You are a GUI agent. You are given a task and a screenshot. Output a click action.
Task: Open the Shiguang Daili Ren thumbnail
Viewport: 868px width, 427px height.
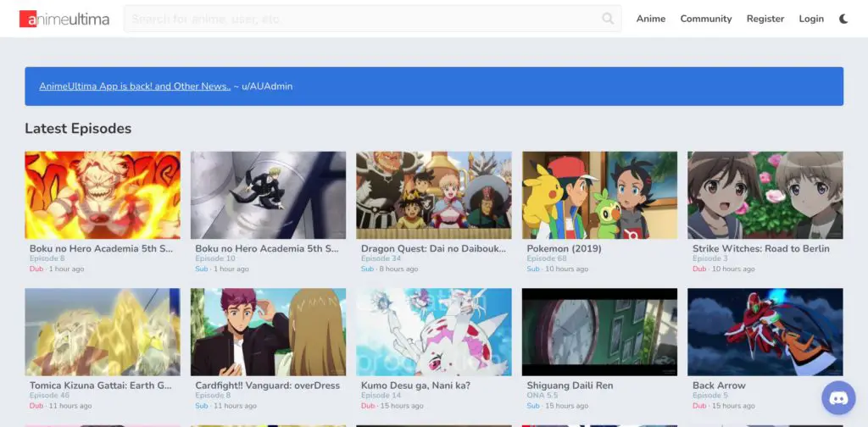599,332
